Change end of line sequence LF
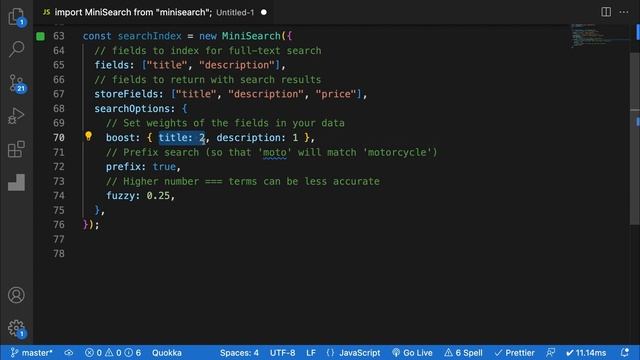Screen dimensions: 640x360 click(x=311, y=353)
